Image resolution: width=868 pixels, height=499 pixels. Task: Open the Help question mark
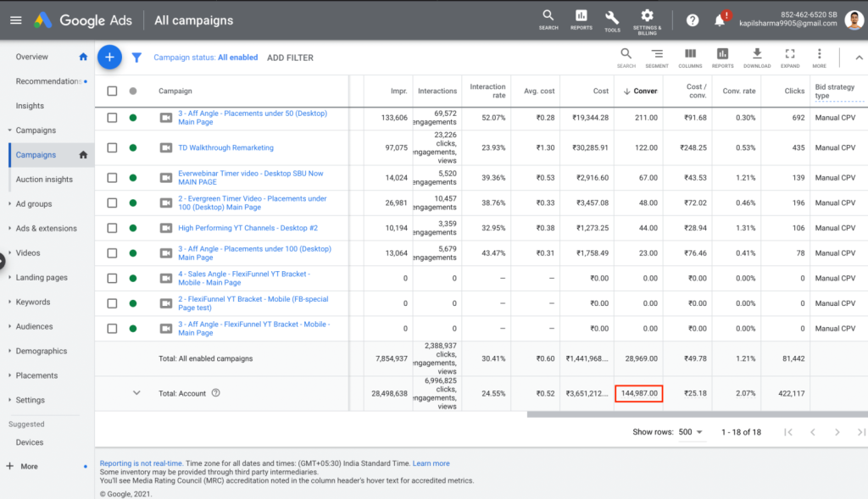click(692, 20)
